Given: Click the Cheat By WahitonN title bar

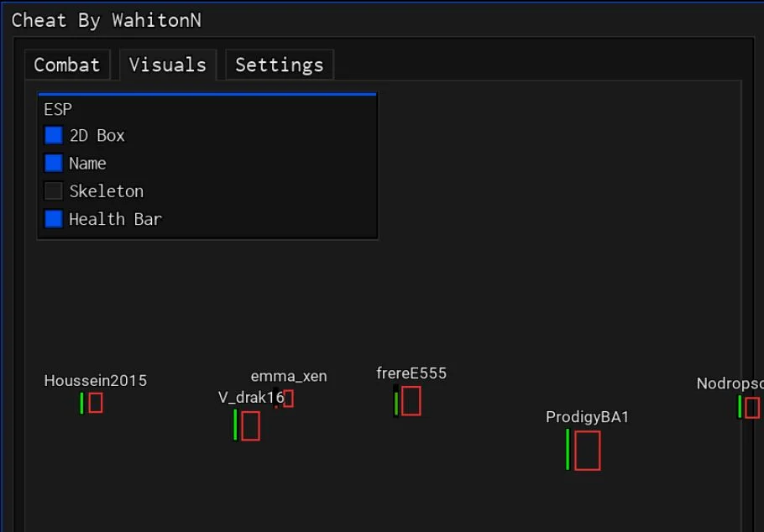Looking at the screenshot, I should [382, 20].
